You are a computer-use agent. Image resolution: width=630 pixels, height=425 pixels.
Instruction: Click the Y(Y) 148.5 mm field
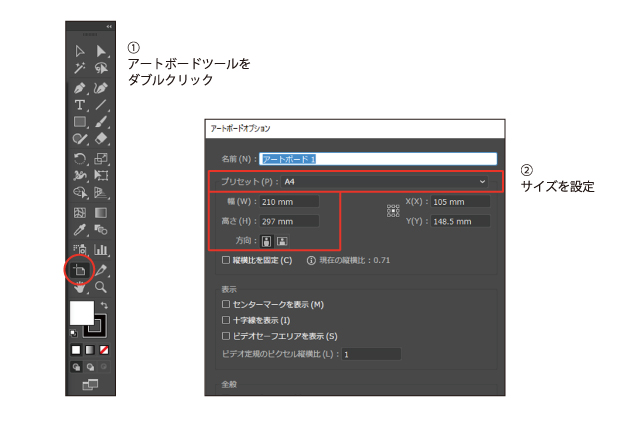460,221
